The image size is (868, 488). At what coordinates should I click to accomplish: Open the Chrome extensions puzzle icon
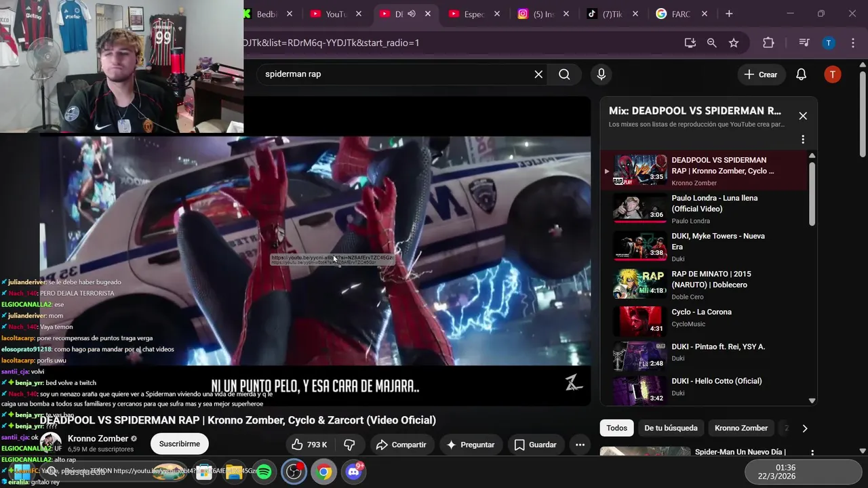pos(768,43)
